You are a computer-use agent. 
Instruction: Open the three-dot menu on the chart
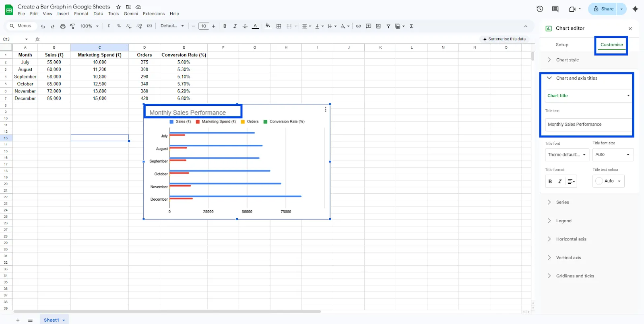tap(326, 109)
